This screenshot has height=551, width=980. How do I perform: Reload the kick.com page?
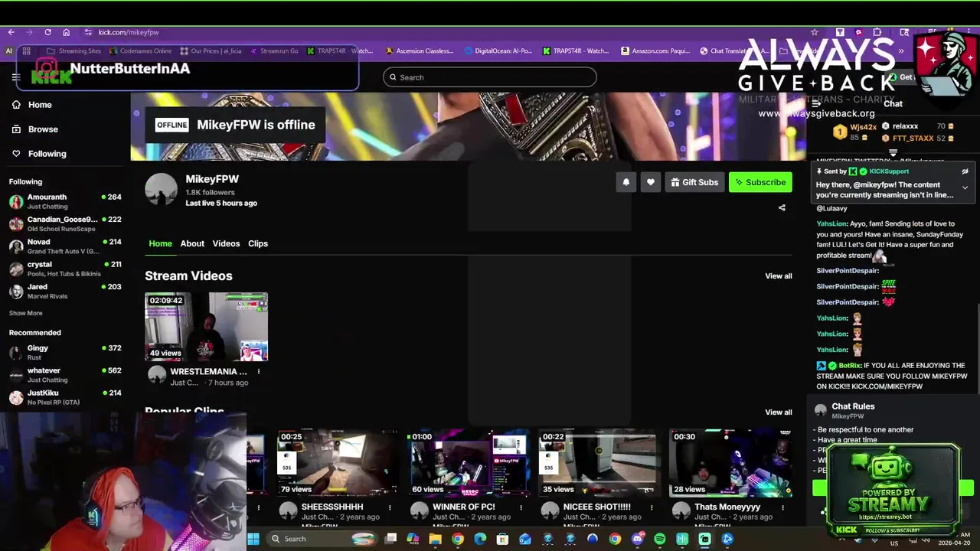click(47, 32)
